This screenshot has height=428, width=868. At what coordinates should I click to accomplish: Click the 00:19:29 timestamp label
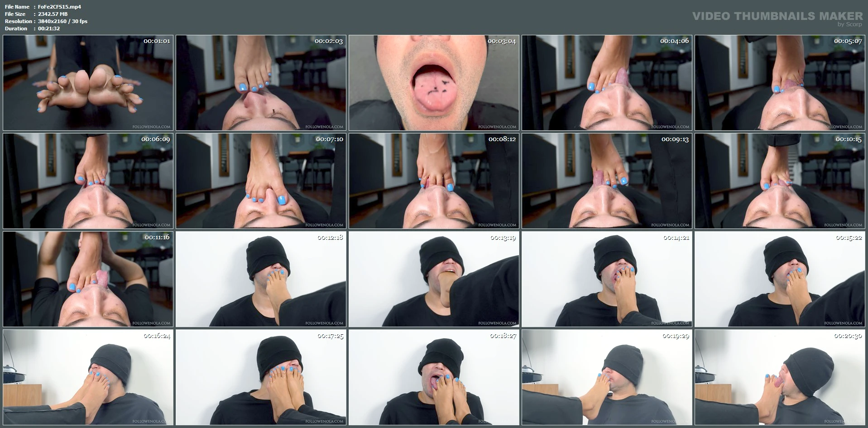tap(676, 336)
